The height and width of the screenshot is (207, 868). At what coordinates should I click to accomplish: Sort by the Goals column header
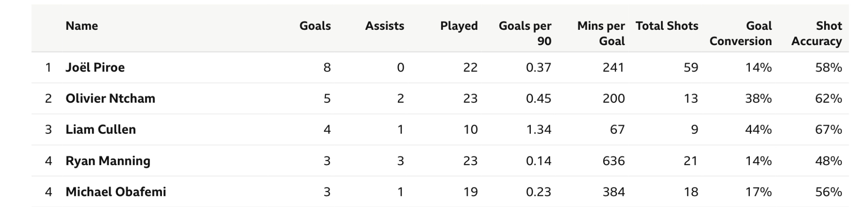(x=315, y=26)
